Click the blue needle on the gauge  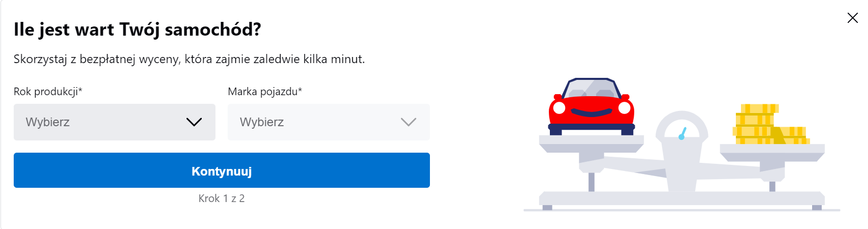(683, 134)
